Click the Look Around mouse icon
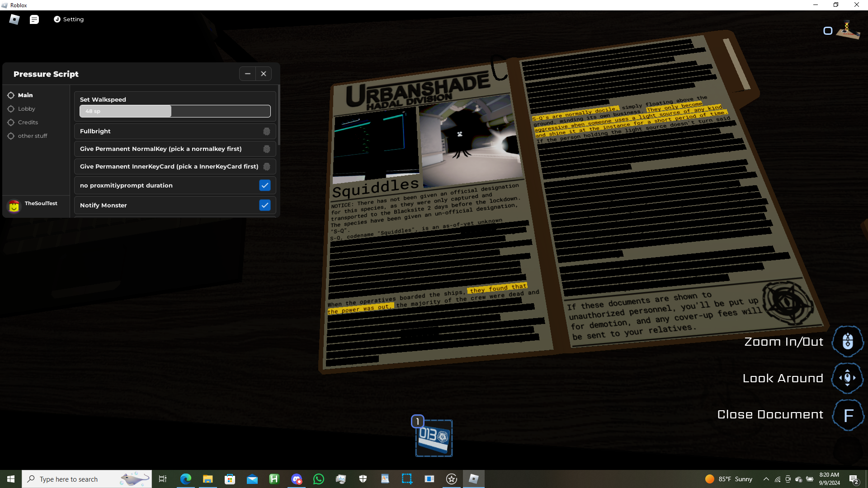The width and height of the screenshot is (868, 488). (x=848, y=378)
